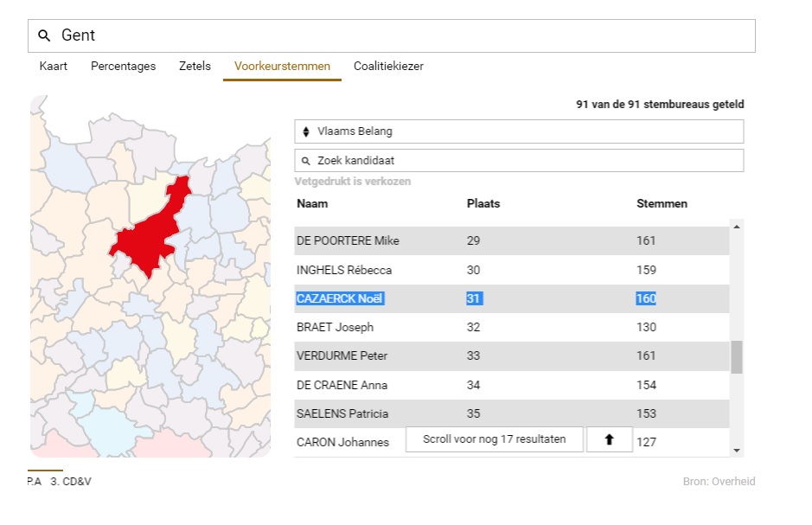Click the black up-arrow back-to-top button

610,439
